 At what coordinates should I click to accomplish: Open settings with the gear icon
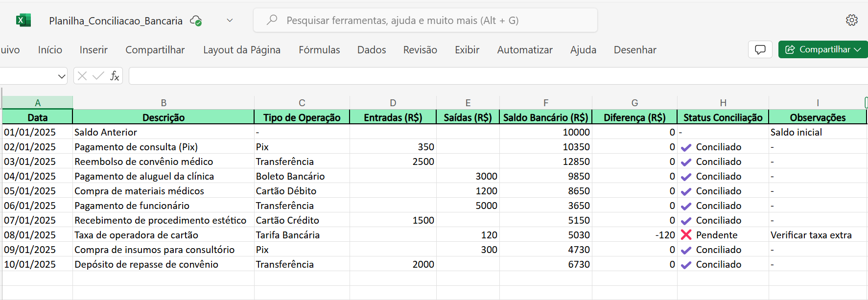pos(851,20)
